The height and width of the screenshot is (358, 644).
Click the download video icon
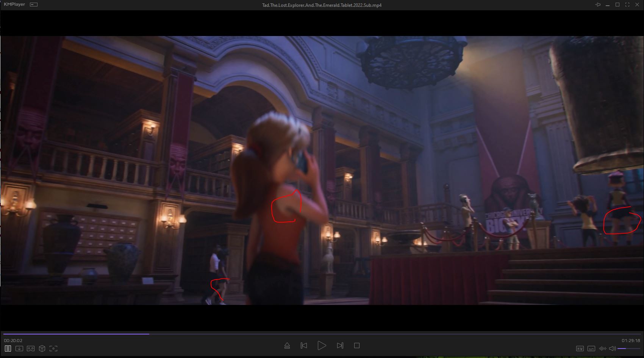[x=19, y=349]
